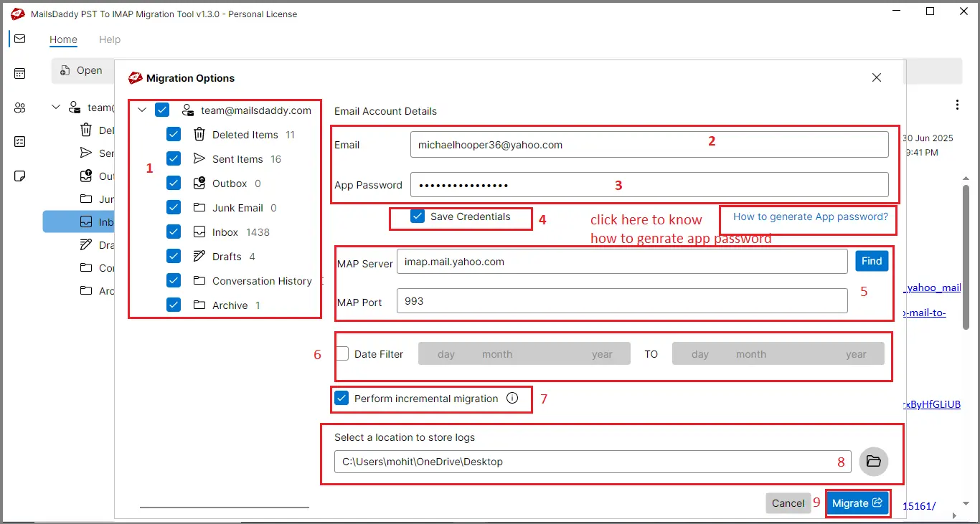Open the Mail section in the sidebar
Viewport: 980px width, 524px height.
pyautogui.click(x=19, y=39)
